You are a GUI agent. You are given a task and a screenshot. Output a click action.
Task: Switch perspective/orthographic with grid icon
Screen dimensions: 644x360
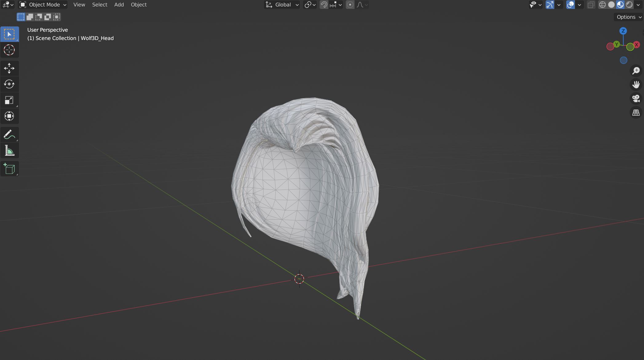click(636, 113)
